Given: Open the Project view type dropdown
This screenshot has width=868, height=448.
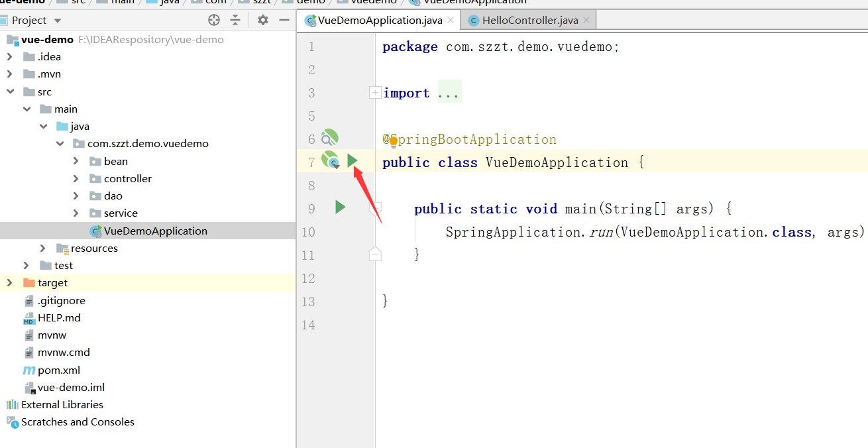Looking at the screenshot, I should tap(58, 21).
